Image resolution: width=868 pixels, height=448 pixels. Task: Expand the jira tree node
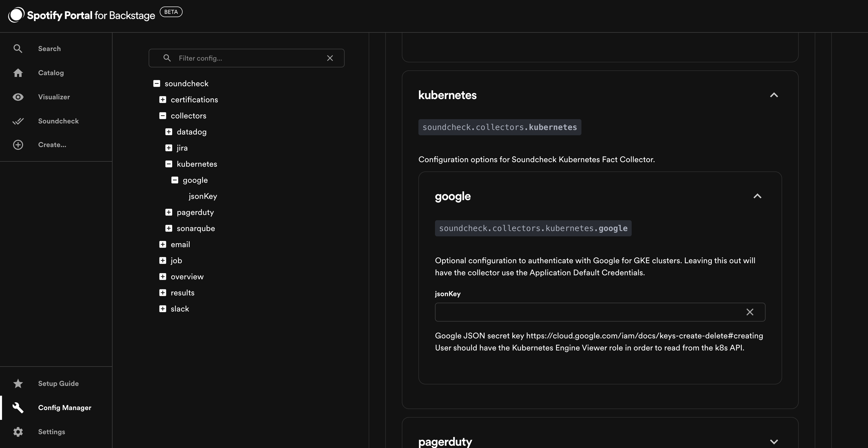click(x=169, y=148)
